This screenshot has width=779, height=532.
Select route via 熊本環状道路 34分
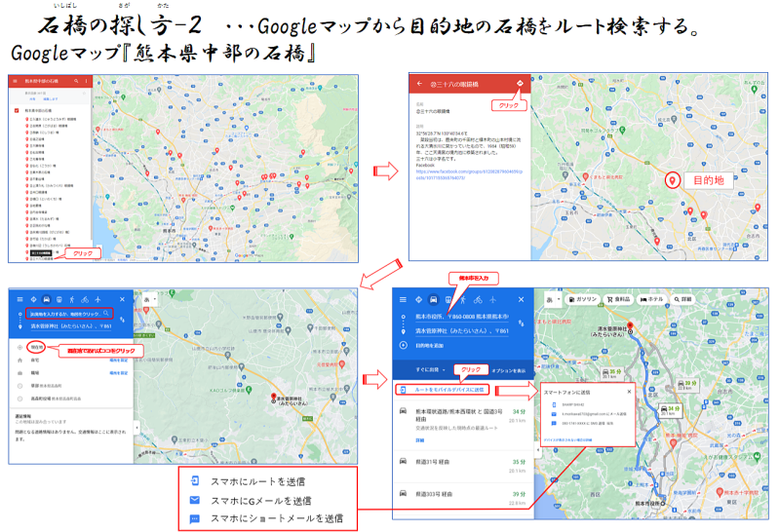[463, 426]
